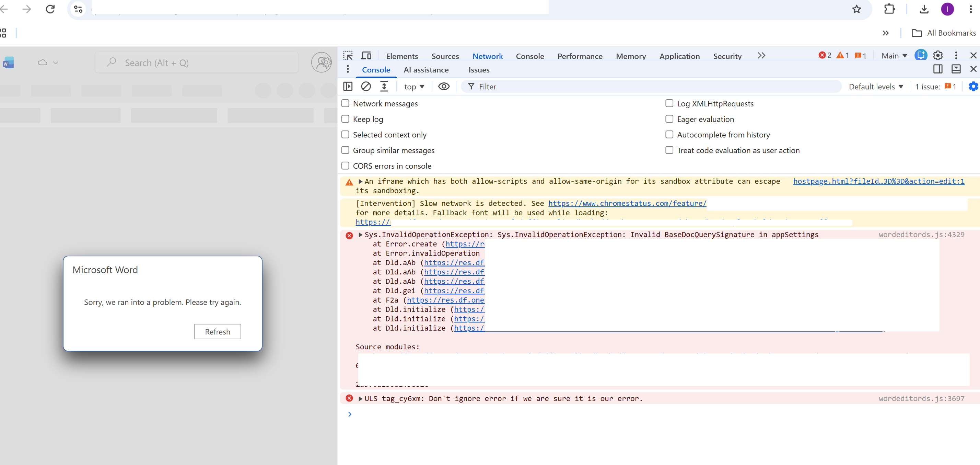Select the AI assistance drawer tab

(x=426, y=70)
